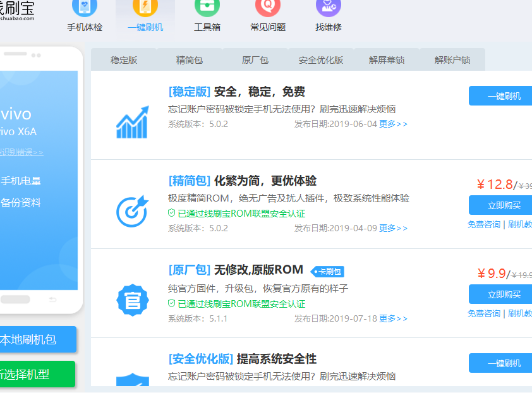Switch to the 稳定版 tab
532x393 pixels.
tap(123, 60)
